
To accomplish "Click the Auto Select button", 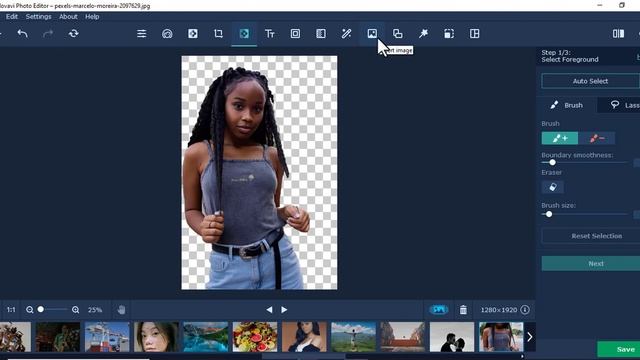I will [x=591, y=81].
